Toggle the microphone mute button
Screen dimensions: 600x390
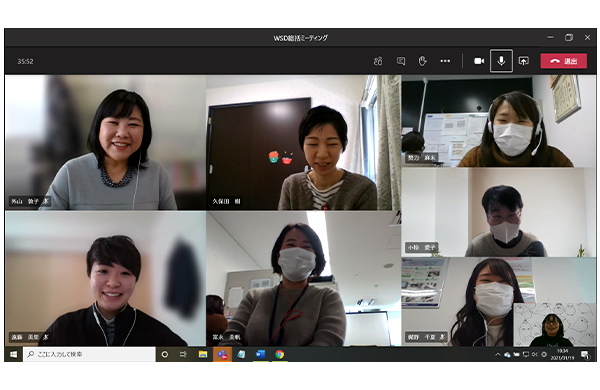tap(501, 61)
